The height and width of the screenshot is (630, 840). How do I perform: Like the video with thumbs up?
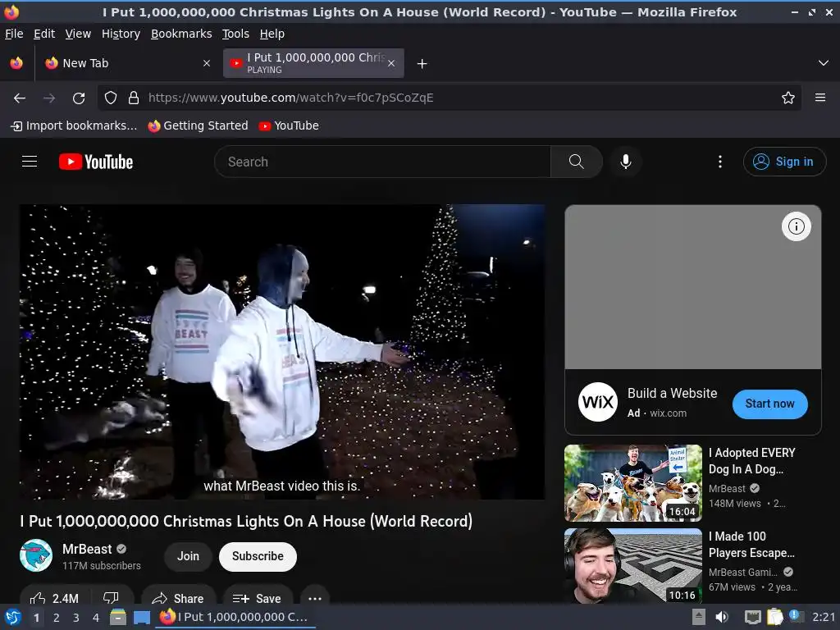(x=54, y=598)
